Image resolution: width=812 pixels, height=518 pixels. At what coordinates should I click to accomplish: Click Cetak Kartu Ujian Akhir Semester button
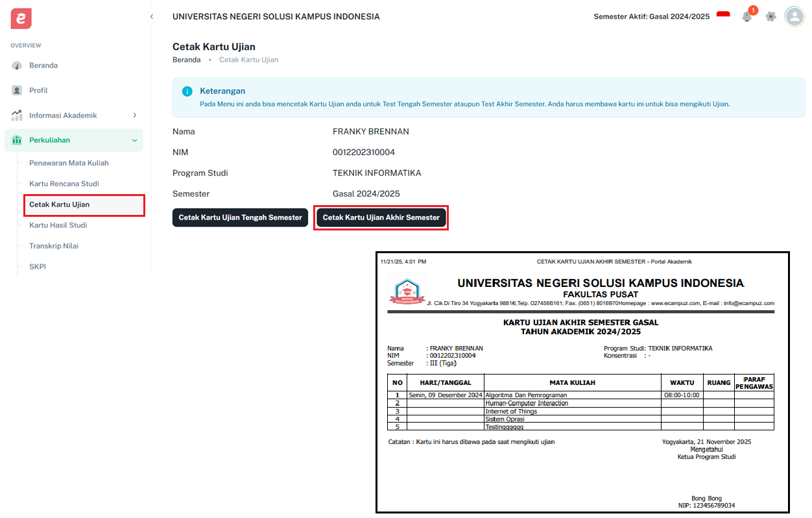tap(381, 217)
